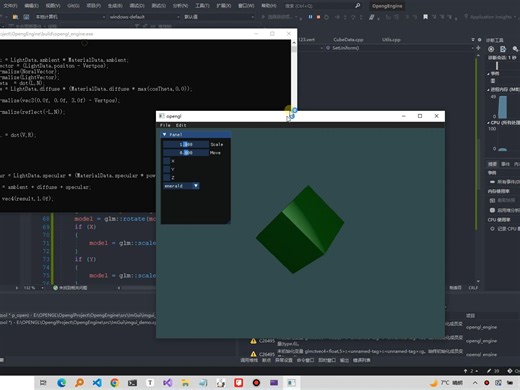Open the local machine target dropdown in toolbar

[69, 17]
